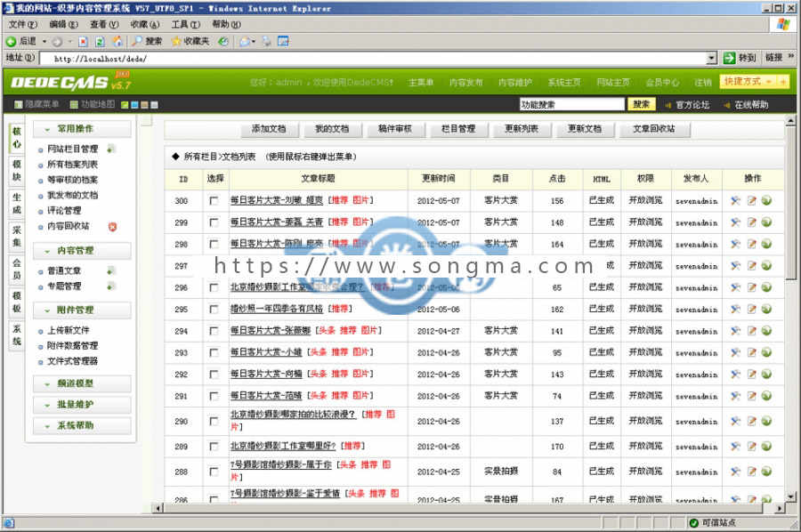
Task: Tick the checkbox for article 298
Action: (214, 244)
